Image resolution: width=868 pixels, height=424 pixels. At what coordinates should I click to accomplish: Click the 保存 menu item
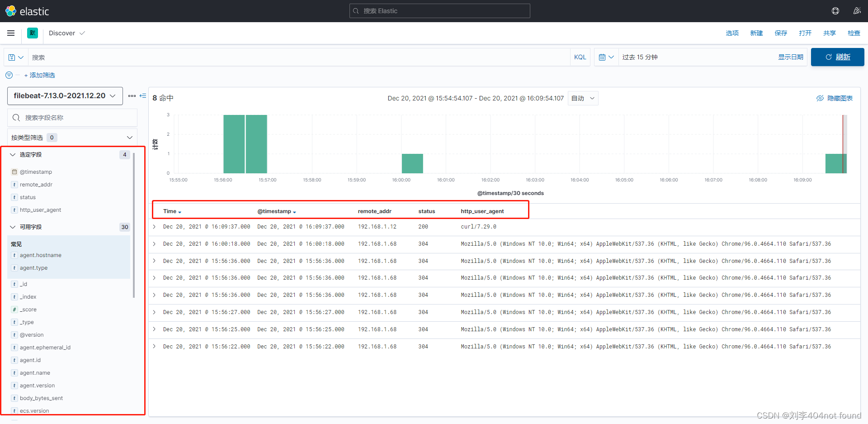coord(781,33)
